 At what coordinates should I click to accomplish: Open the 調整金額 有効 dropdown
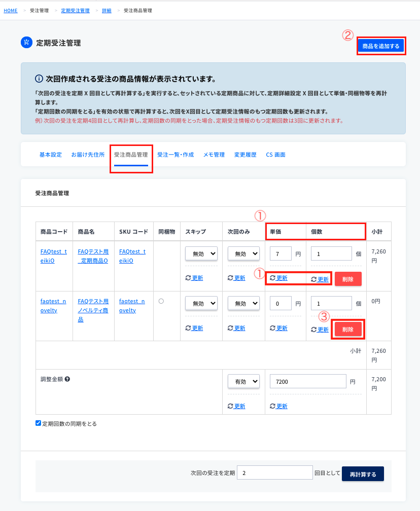(243, 381)
